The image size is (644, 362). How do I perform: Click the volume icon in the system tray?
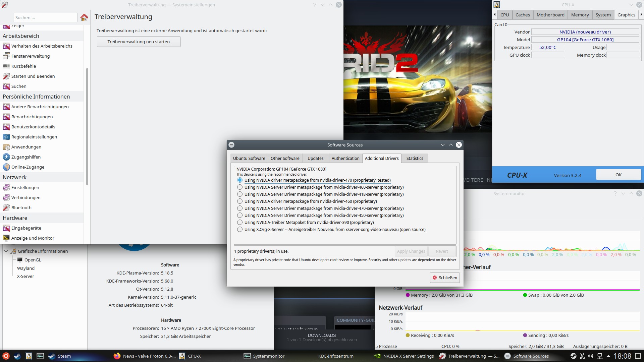[x=591, y=356]
